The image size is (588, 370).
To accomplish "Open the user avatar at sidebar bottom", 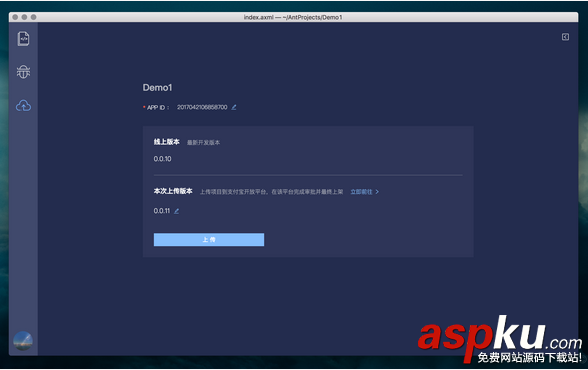I will 23,341.
